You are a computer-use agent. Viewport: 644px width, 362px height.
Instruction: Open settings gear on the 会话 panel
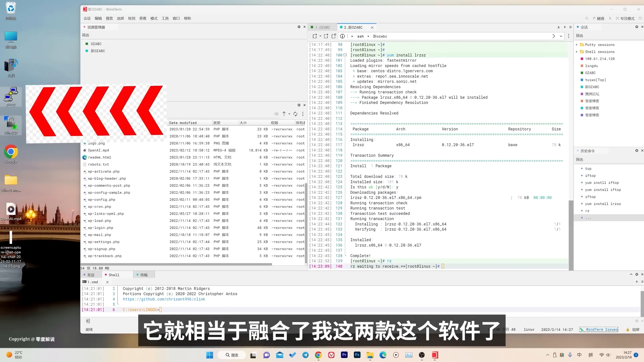pyautogui.click(x=636, y=27)
